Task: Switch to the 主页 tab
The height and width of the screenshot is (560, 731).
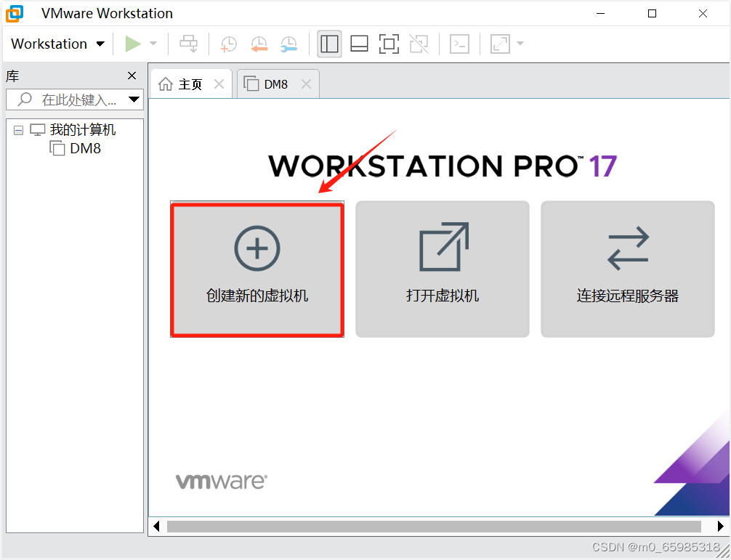Action: click(190, 84)
